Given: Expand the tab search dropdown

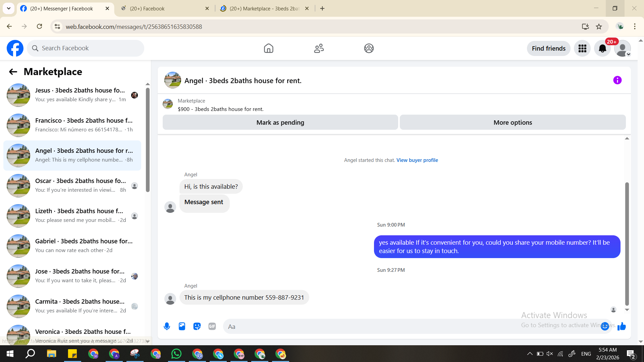Looking at the screenshot, I should (9, 9).
